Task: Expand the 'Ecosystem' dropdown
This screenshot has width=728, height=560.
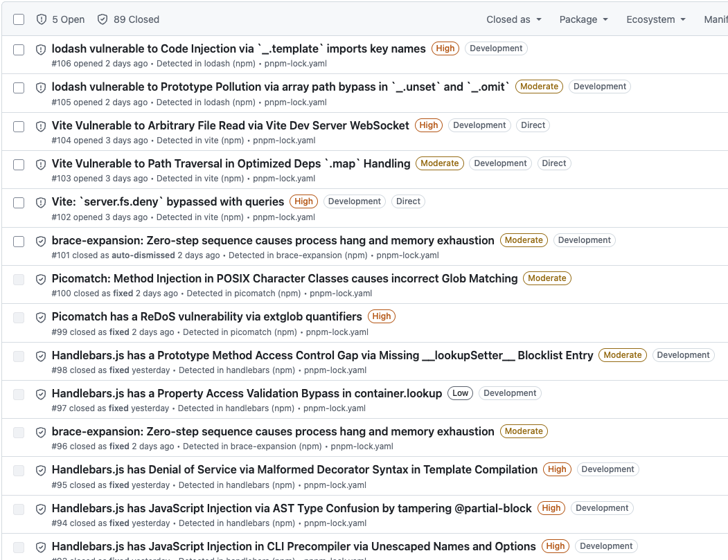Action: [x=654, y=19]
